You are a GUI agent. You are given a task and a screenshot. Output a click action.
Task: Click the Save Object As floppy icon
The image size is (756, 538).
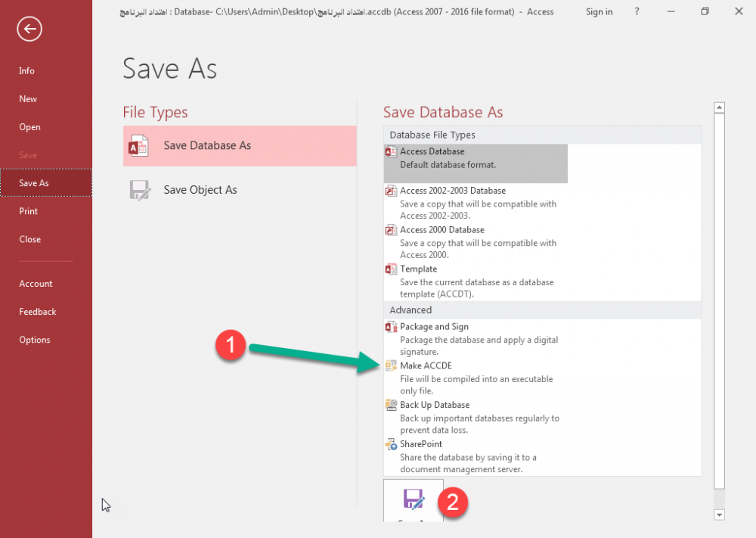pyautogui.click(x=140, y=190)
